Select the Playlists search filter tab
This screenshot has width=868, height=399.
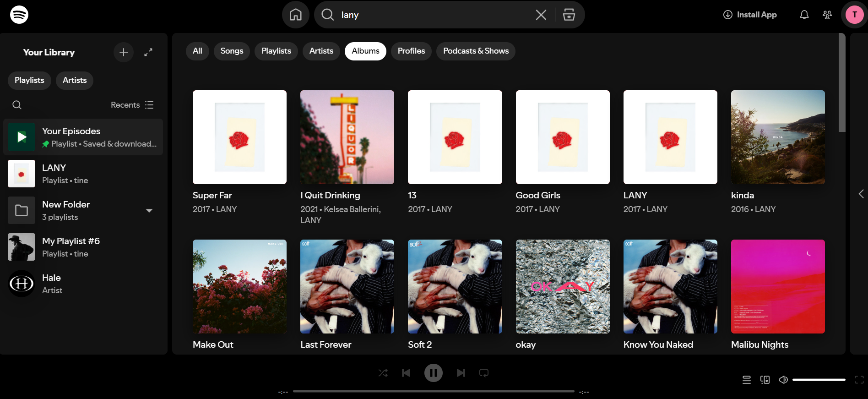coord(276,51)
